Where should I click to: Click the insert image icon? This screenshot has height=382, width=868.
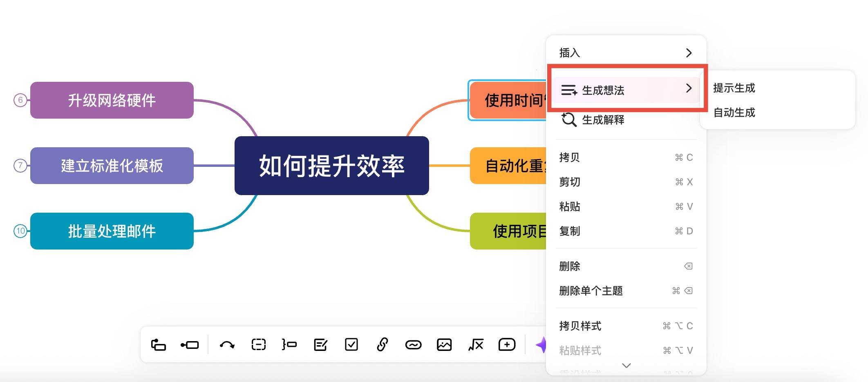[444, 345]
